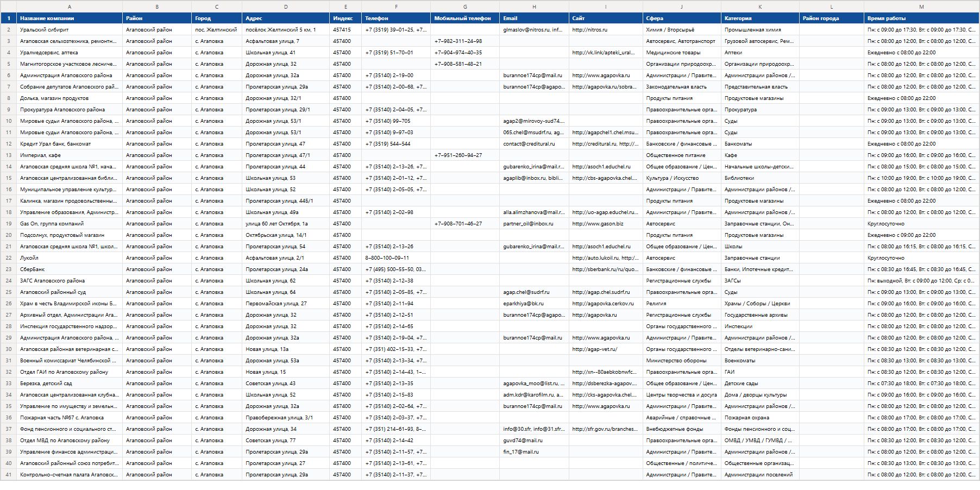Select the 'Библиотеки' category cell
980x490 pixels.
pyautogui.click(x=760, y=178)
